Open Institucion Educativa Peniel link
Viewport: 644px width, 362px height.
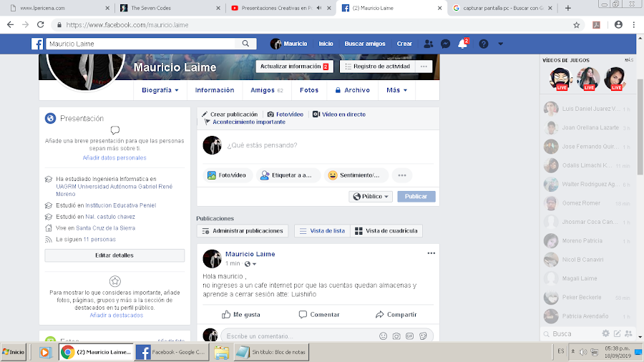(x=121, y=205)
